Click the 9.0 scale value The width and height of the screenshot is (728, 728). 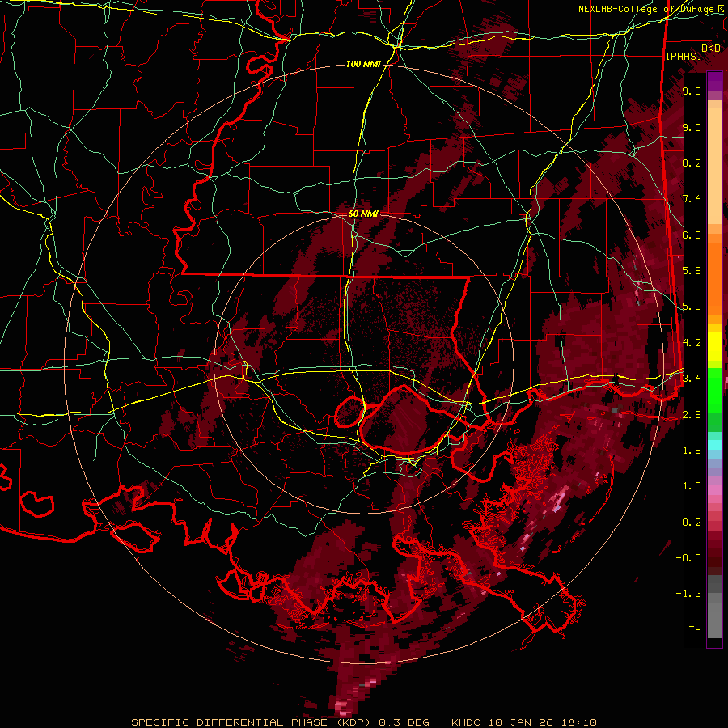click(x=692, y=128)
